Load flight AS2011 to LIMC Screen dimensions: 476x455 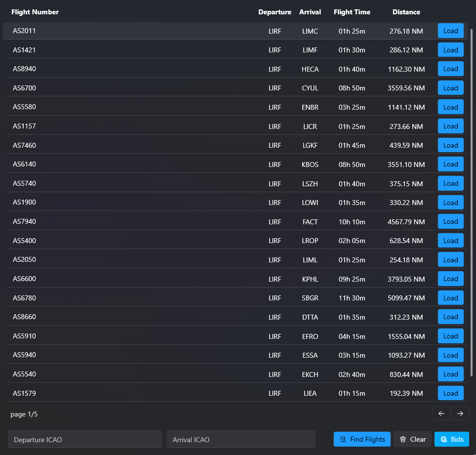(x=450, y=31)
